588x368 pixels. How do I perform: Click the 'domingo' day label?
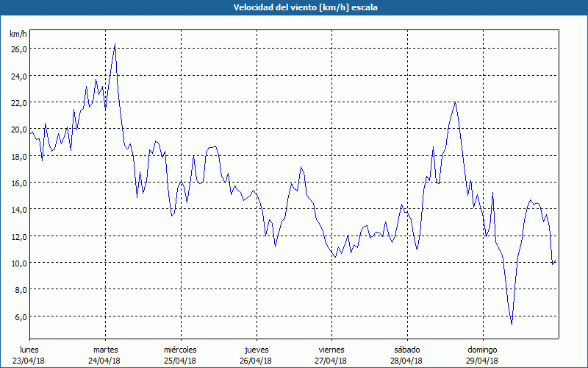click(482, 350)
